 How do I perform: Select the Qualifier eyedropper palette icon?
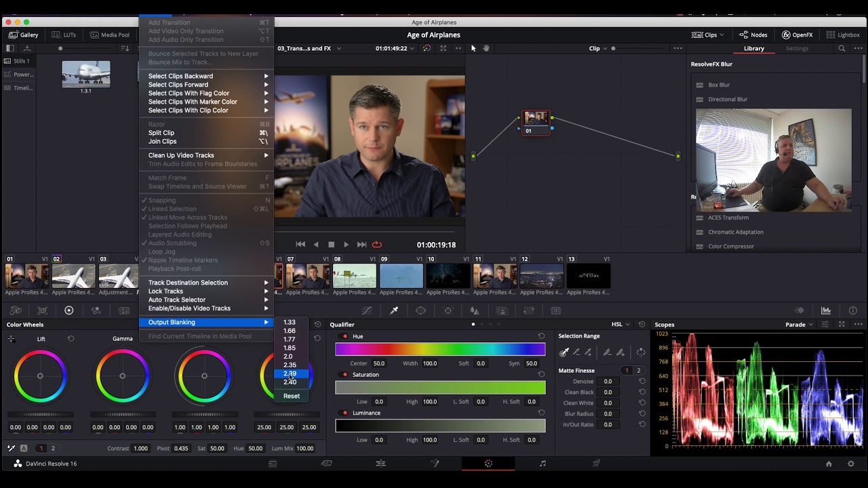pyautogui.click(x=394, y=310)
